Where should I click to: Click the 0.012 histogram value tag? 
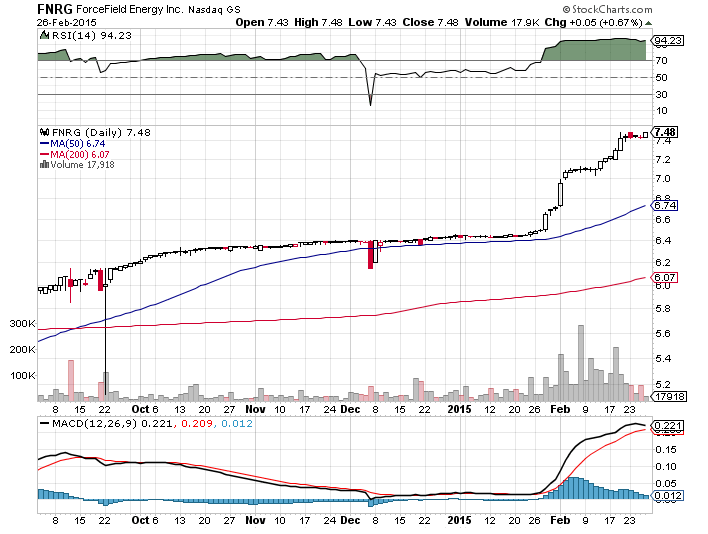click(x=667, y=496)
